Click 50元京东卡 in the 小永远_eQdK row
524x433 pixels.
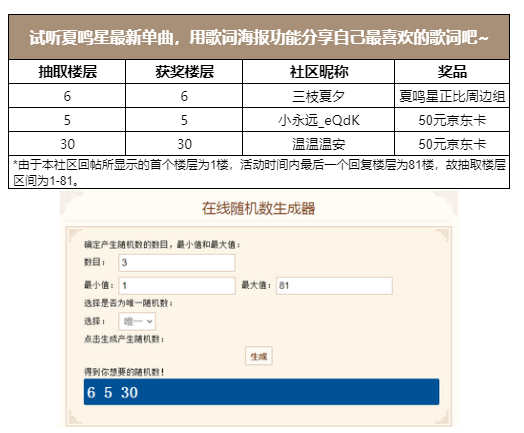click(x=452, y=120)
